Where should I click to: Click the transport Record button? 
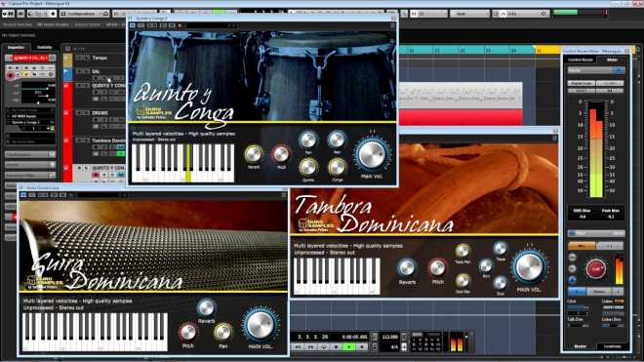pyautogui.click(x=362, y=346)
